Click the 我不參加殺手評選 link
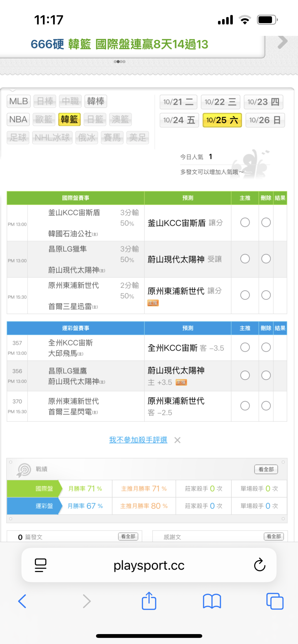Viewport: 298px width, 644px height. pos(138,440)
